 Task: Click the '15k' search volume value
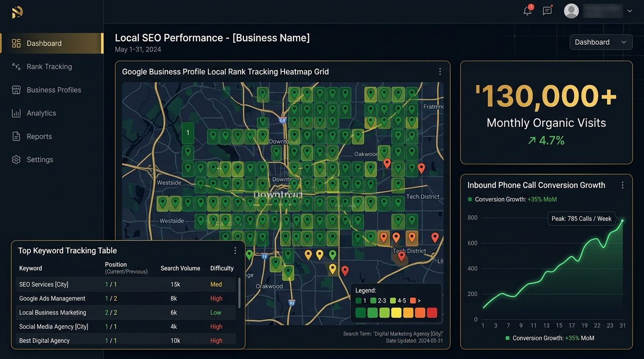click(176, 284)
